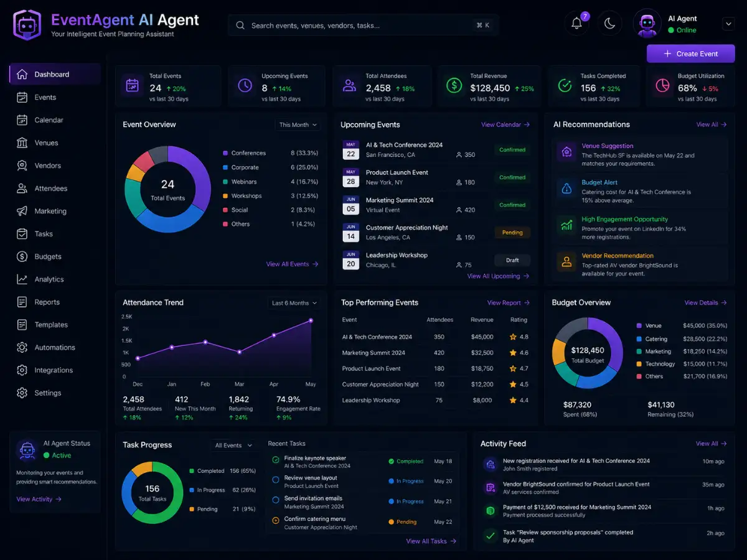Click the View All Upcoming link

(x=498, y=276)
